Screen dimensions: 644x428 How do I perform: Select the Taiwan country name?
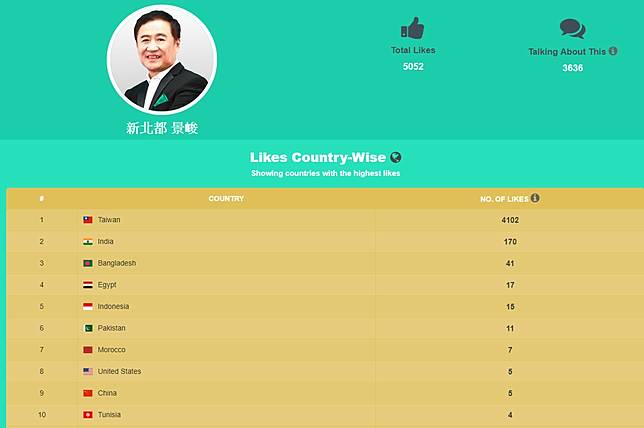[x=109, y=220]
